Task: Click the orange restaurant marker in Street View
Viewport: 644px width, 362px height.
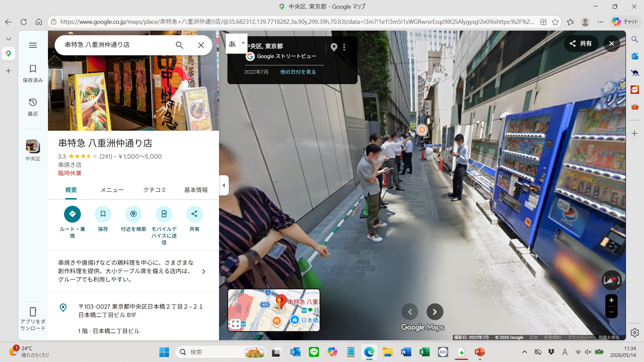Action: (422, 130)
